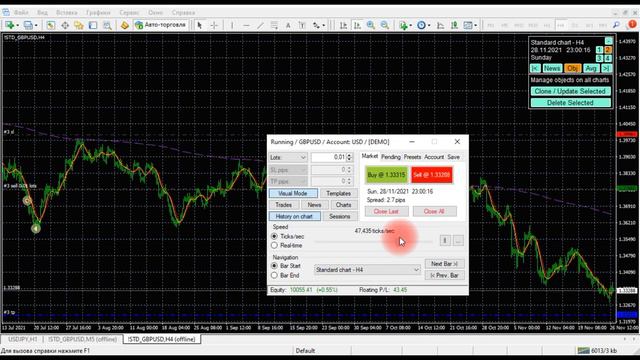Switch to the Presets tab
Image resolution: width=640 pixels, height=360 pixels.
(x=412, y=157)
